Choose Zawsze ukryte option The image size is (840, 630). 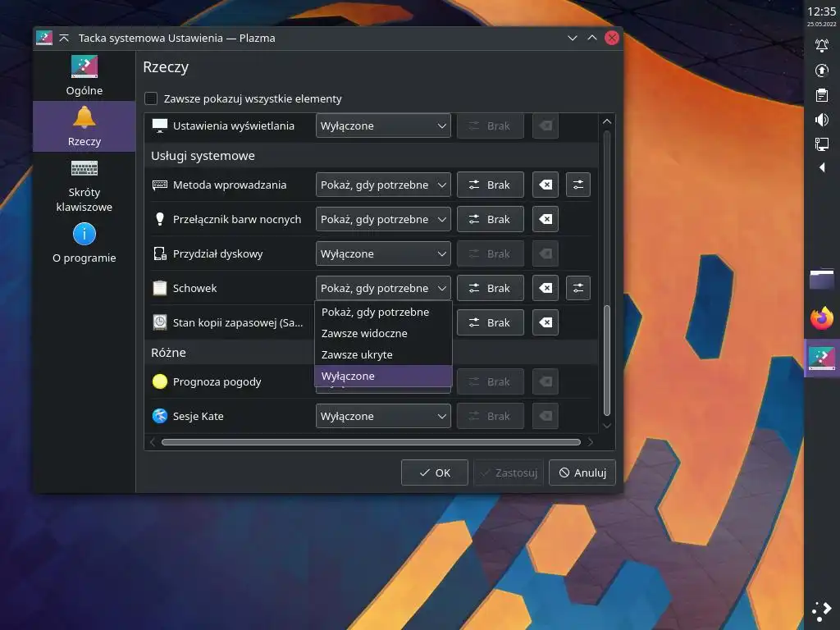(383, 354)
